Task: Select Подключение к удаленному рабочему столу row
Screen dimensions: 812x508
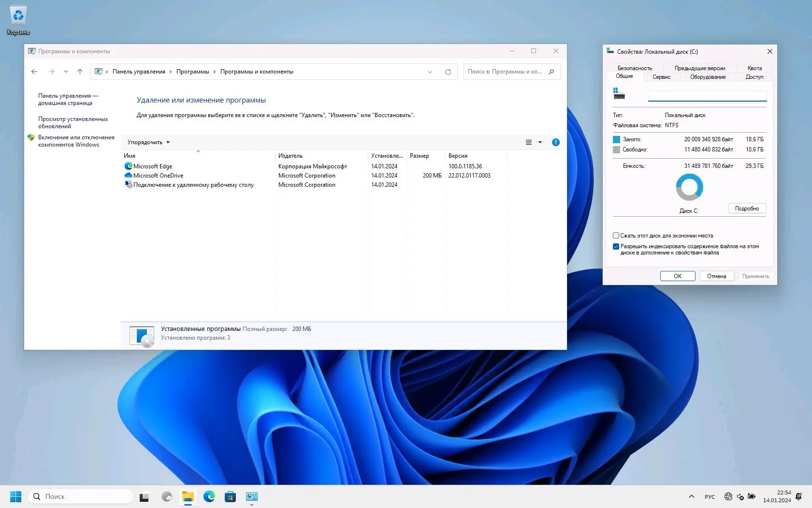Action: [x=193, y=185]
